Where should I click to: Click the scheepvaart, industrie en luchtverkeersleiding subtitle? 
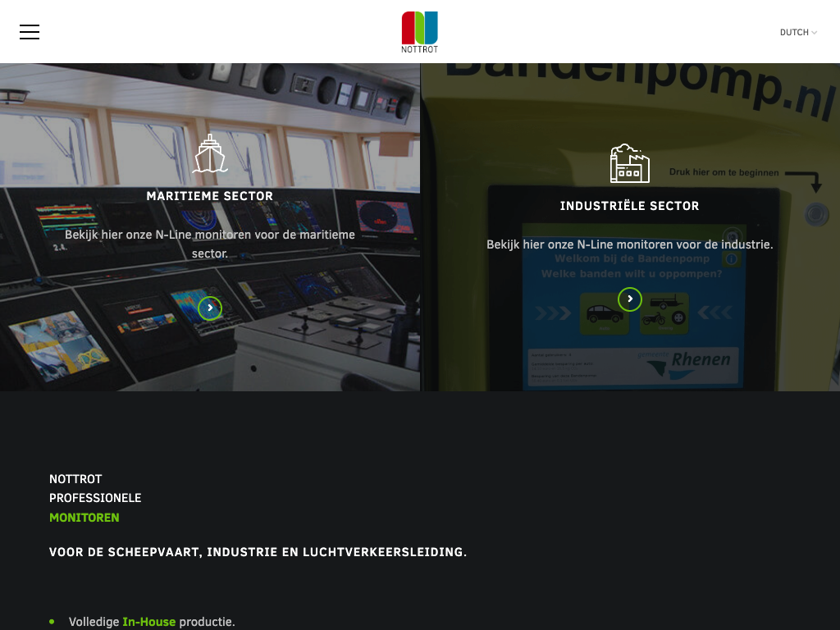click(x=258, y=552)
